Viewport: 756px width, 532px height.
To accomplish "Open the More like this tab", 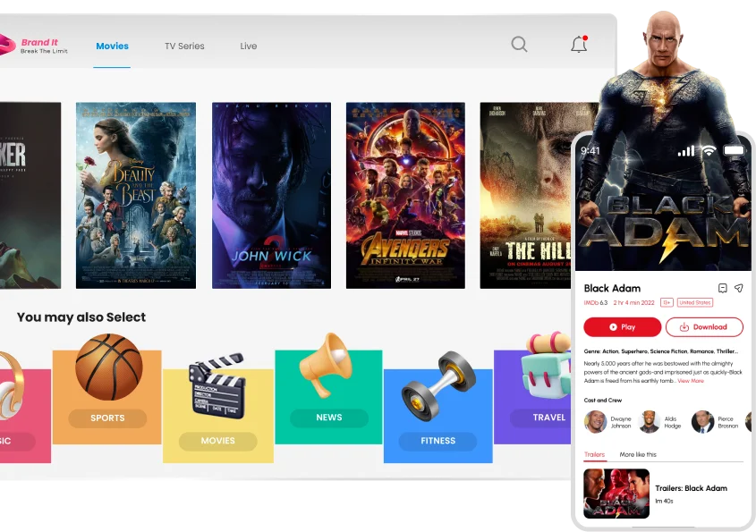I will [638, 454].
